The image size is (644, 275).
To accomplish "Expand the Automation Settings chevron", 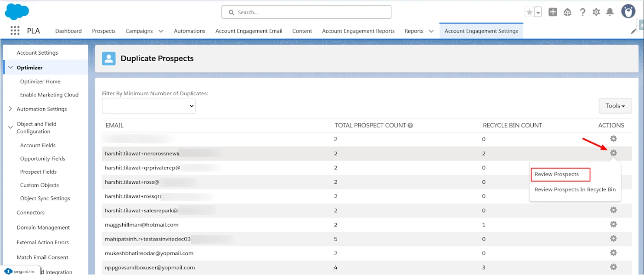I will click(11, 109).
